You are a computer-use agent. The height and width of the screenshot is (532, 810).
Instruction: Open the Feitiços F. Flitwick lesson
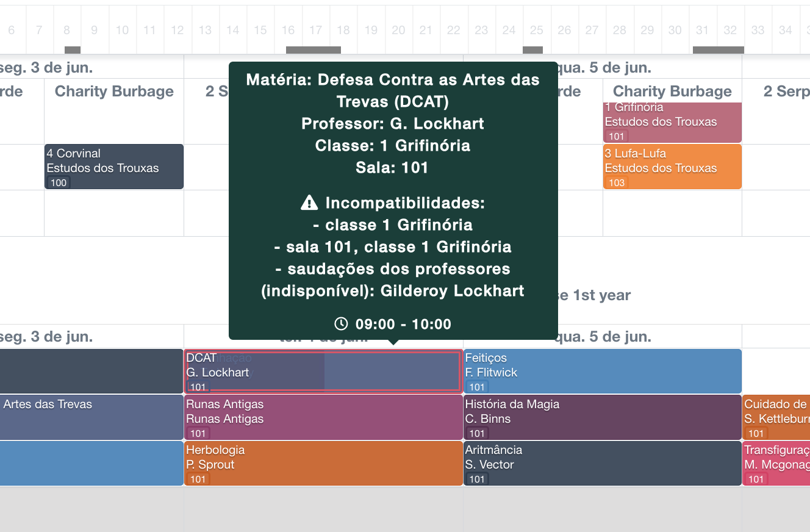602,371
